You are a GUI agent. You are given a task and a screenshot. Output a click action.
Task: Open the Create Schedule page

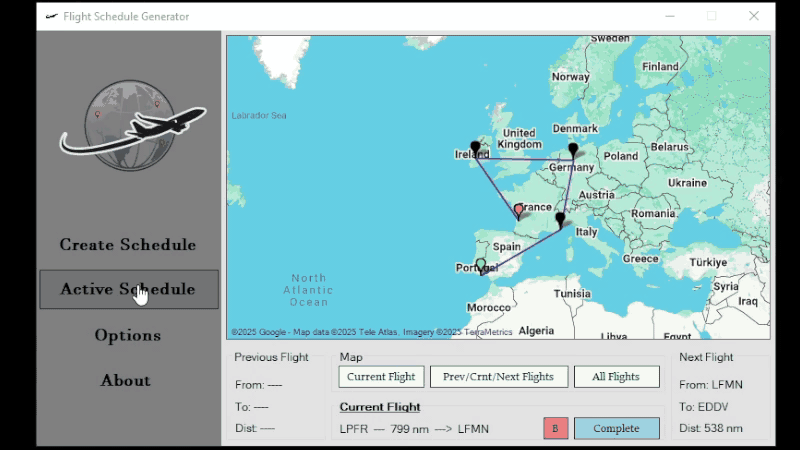point(128,244)
